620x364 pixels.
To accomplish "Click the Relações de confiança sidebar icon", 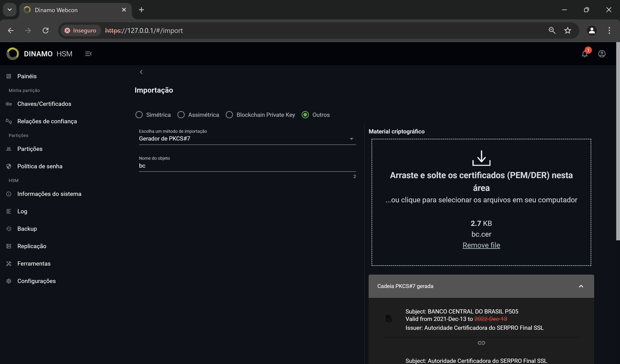I will click(x=9, y=121).
